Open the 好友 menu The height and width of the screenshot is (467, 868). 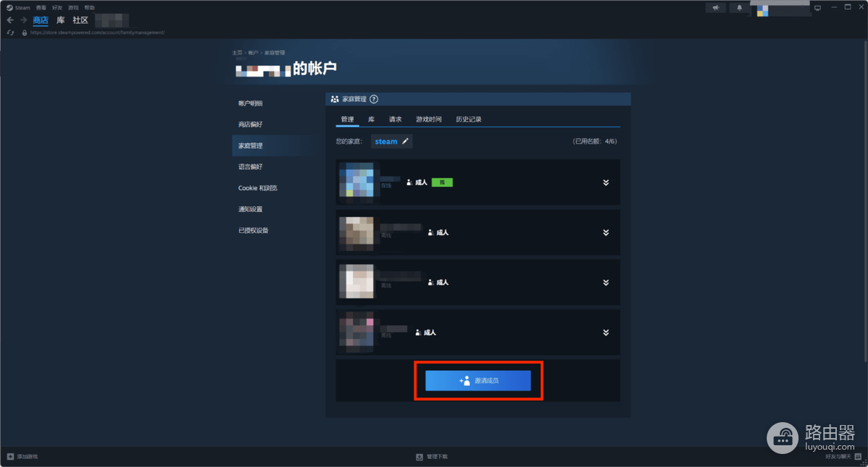point(57,7)
